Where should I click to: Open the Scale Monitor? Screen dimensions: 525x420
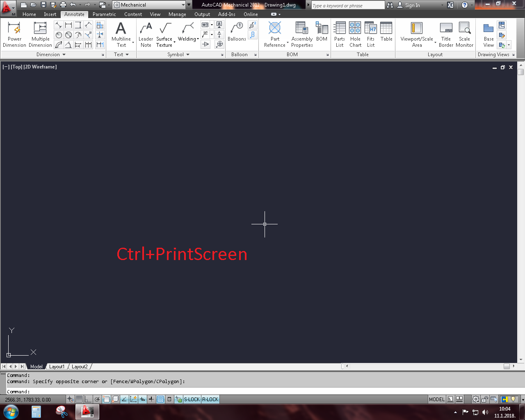point(464,34)
